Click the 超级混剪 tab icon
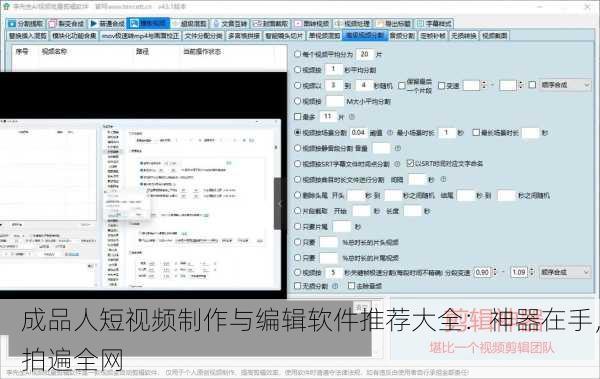Image resolution: width=600 pixels, height=379 pixels. [x=175, y=24]
